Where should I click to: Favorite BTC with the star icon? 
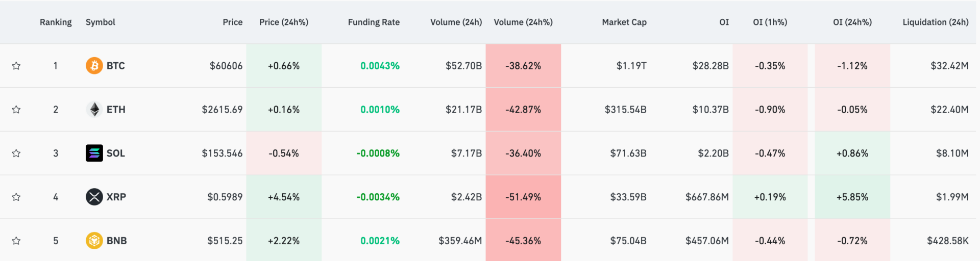(16, 66)
